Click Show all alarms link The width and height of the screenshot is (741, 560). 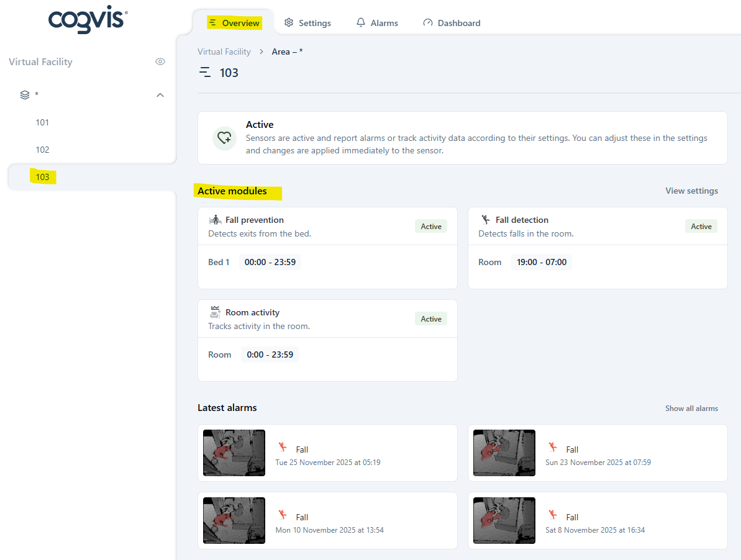691,409
